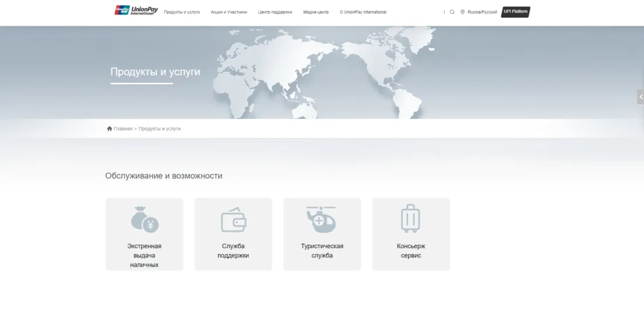Image resolution: width=644 pixels, height=320 pixels.
Task: Select the Консьерж сервис label
Action: pos(410,251)
